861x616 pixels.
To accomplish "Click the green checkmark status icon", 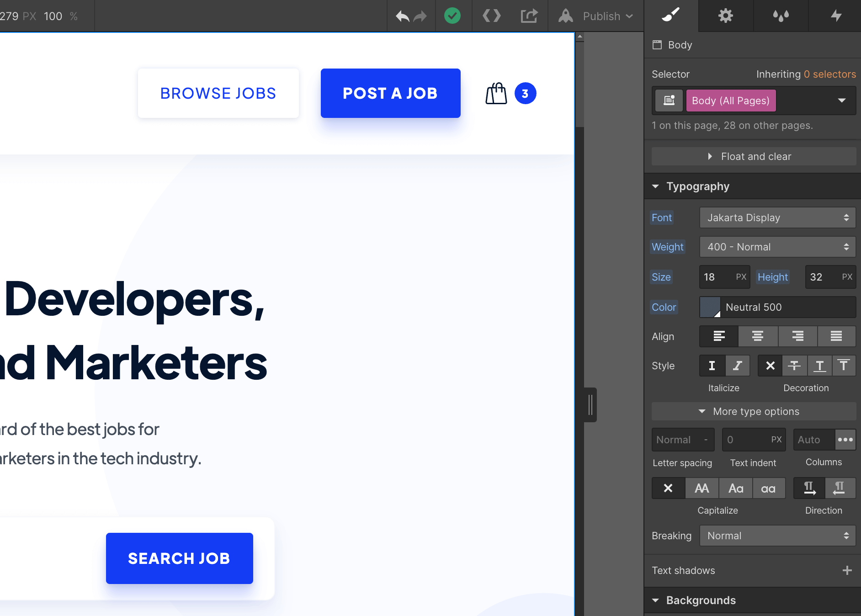I will tap(452, 16).
